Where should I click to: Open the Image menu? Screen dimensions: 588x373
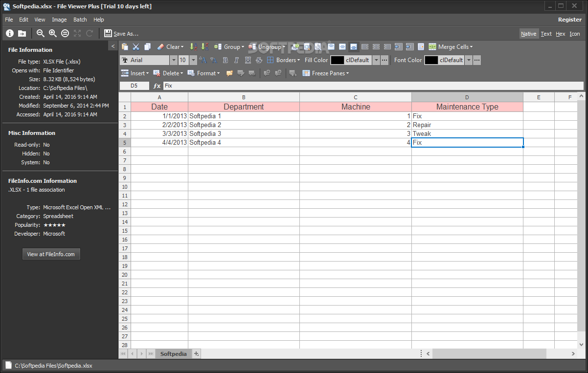pyautogui.click(x=59, y=20)
